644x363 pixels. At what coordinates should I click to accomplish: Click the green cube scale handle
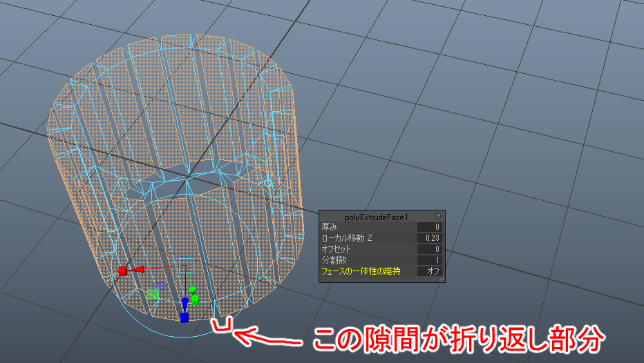[195, 300]
